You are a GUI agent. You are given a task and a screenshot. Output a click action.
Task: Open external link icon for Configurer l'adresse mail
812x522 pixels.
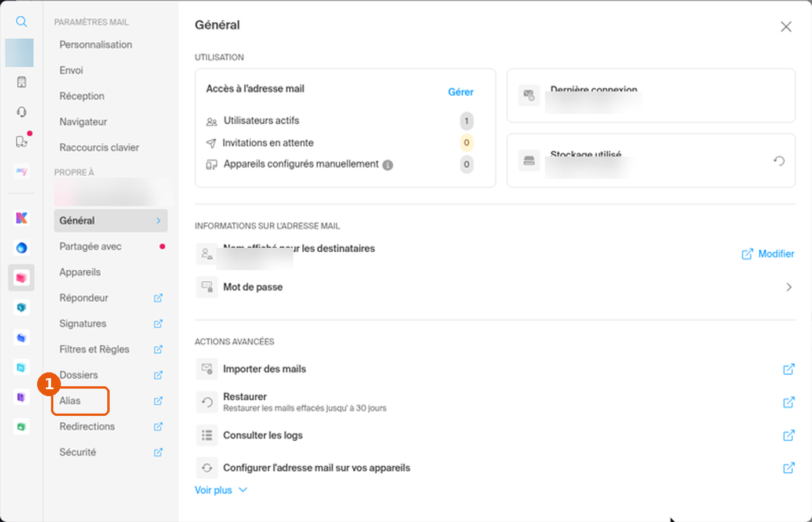point(789,468)
